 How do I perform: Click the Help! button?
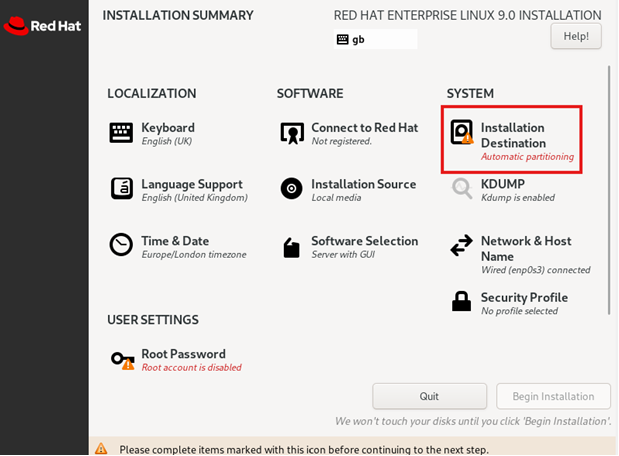[x=576, y=36]
